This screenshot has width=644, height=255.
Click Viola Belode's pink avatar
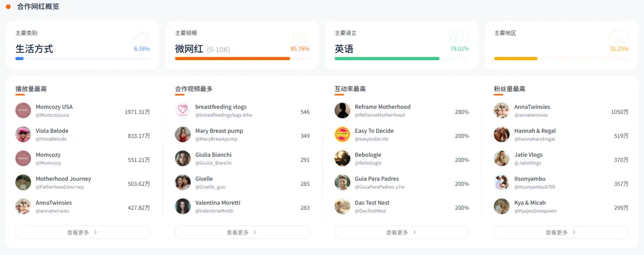23,135
